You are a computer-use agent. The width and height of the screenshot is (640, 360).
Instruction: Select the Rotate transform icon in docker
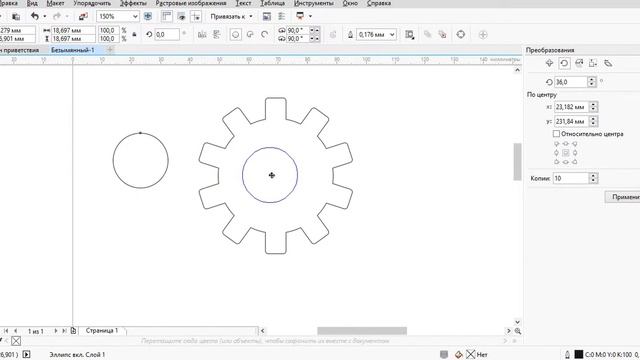(564, 63)
